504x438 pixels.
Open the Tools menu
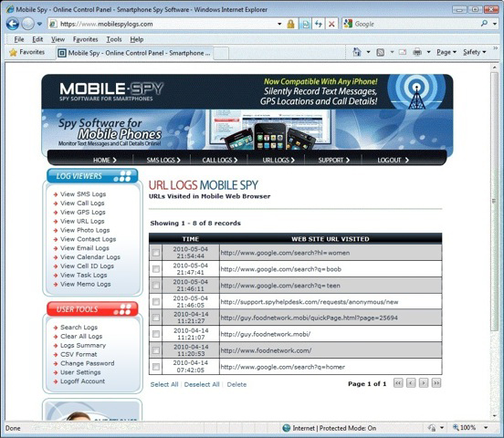(x=114, y=39)
